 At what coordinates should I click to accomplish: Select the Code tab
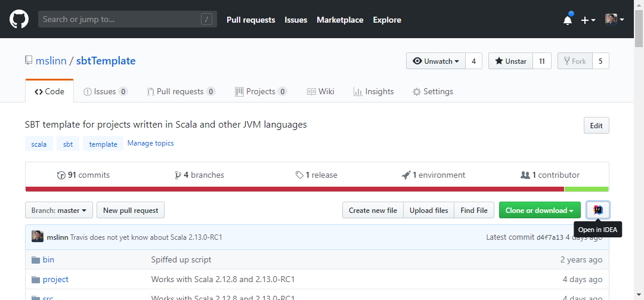49,92
